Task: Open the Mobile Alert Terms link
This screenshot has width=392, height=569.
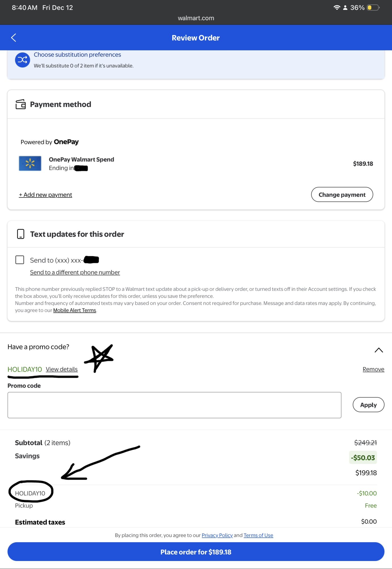Action: coord(74,310)
